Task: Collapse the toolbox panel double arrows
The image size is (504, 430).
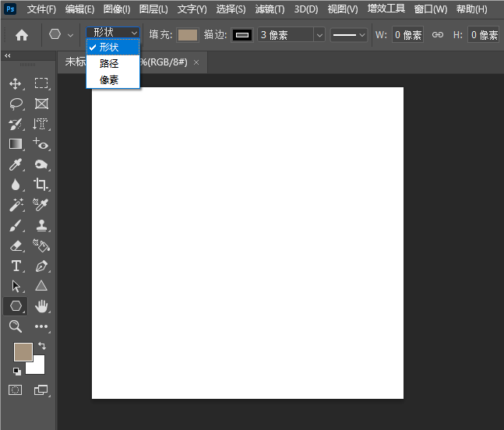Action: [x=7, y=56]
